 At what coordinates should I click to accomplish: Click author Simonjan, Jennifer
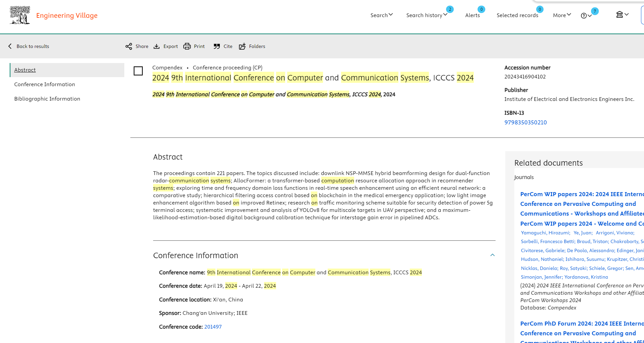tap(541, 277)
